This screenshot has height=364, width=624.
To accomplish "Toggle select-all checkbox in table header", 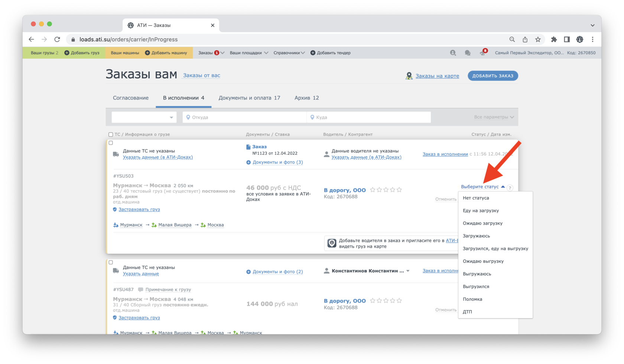I will [x=111, y=134].
